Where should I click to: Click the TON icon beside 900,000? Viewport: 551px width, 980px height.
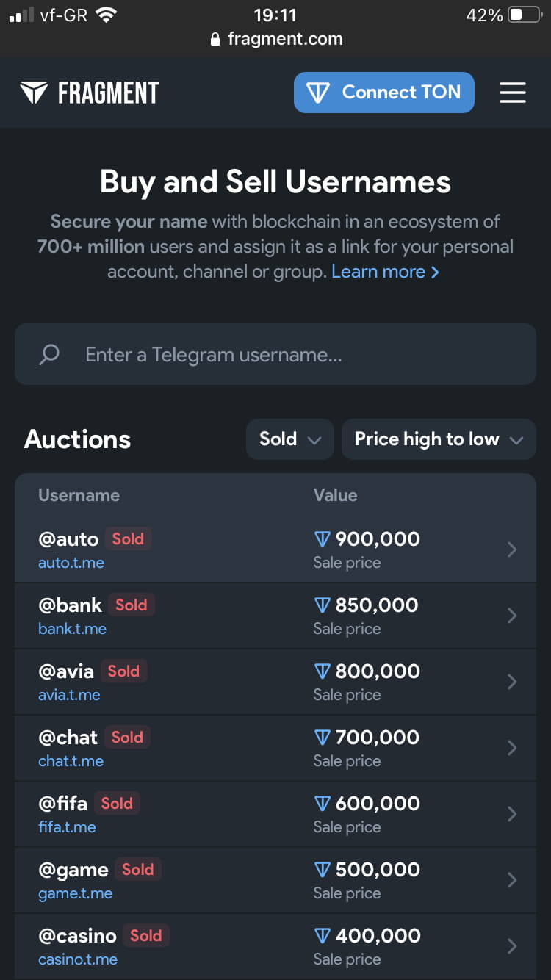pyautogui.click(x=322, y=539)
